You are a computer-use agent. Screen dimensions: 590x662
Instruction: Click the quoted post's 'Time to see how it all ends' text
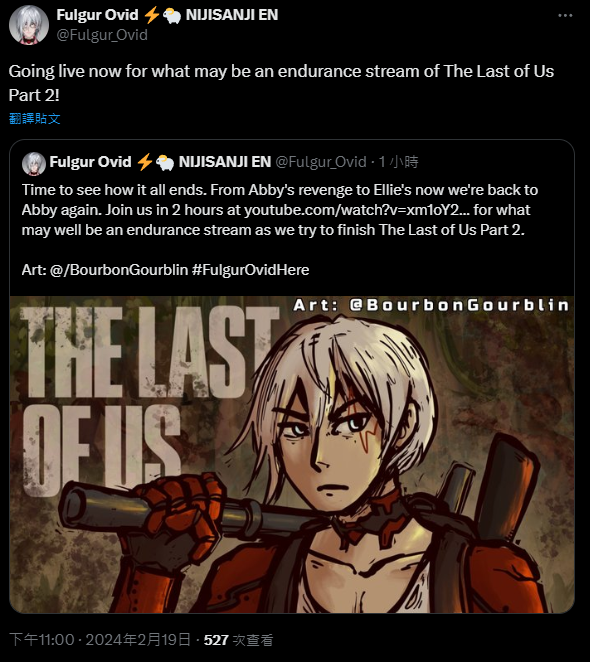[114, 190]
